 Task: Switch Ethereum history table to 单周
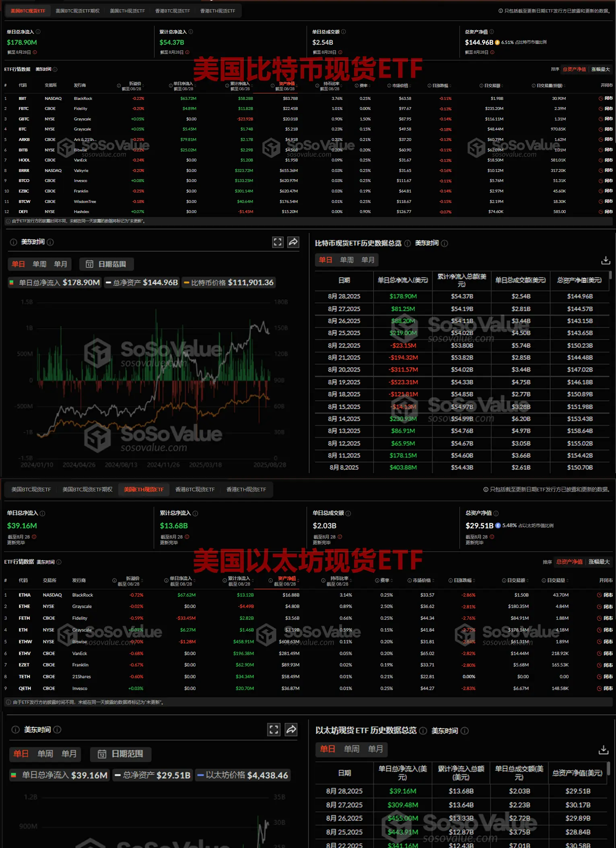click(x=352, y=749)
